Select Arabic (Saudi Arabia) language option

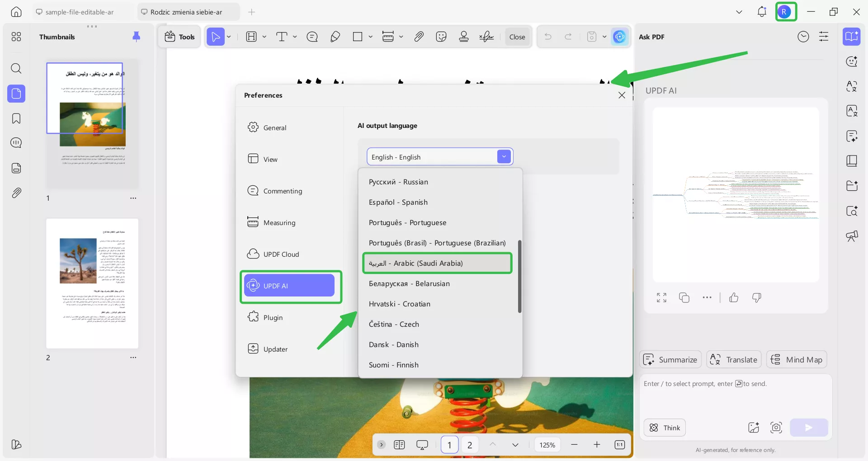coord(437,263)
